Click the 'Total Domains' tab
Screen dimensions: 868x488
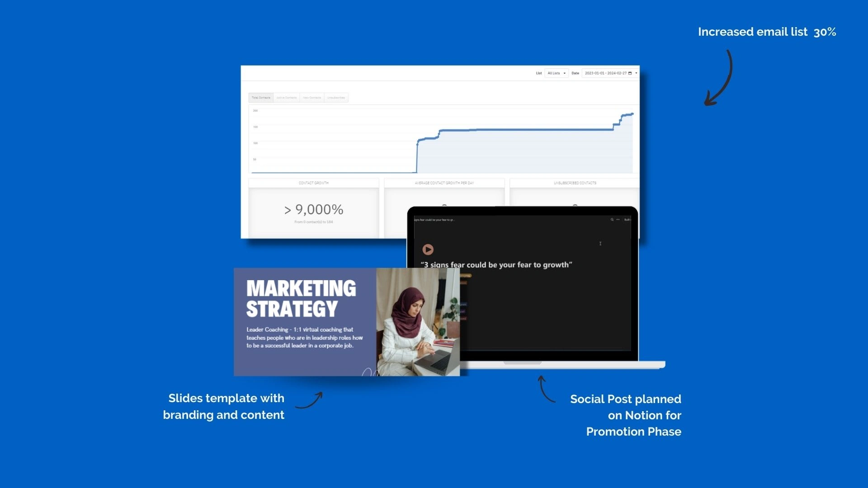point(260,97)
